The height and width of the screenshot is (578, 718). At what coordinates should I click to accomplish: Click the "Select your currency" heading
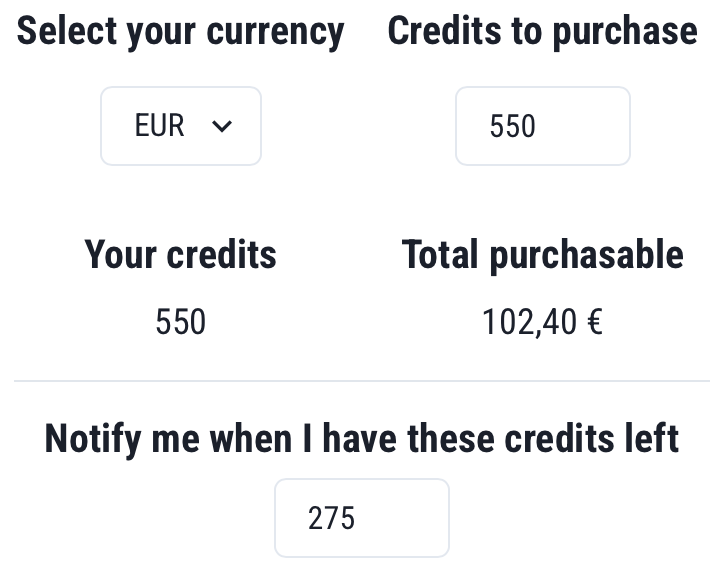click(180, 32)
